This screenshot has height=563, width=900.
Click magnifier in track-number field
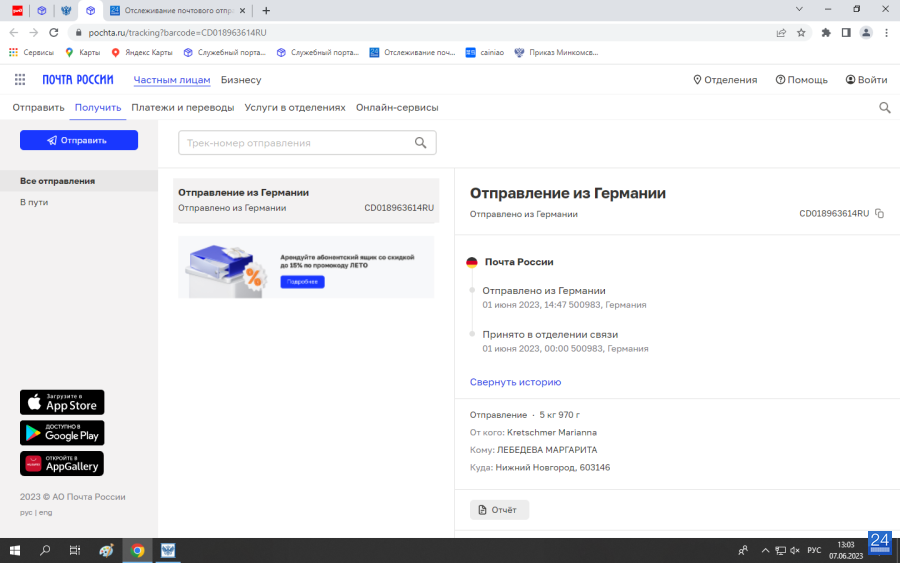point(421,143)
